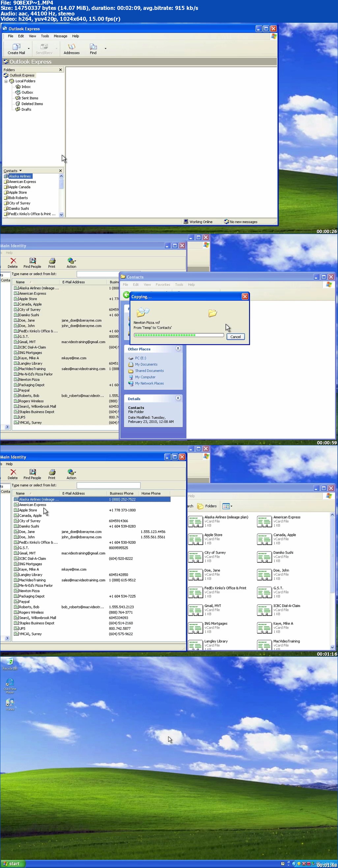Cancel the Copying dialog
The width and height of the screenshot is (338, 868).
[x=235, y=337]
